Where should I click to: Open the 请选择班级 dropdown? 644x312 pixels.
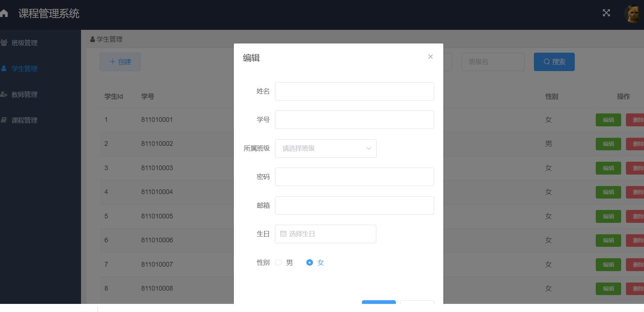[326, 148]
